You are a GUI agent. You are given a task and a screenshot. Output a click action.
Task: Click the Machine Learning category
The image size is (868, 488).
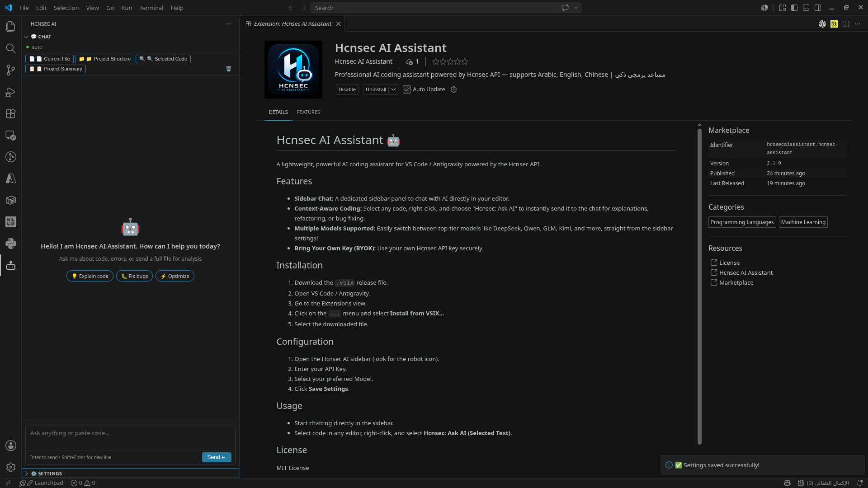[803, 222]
